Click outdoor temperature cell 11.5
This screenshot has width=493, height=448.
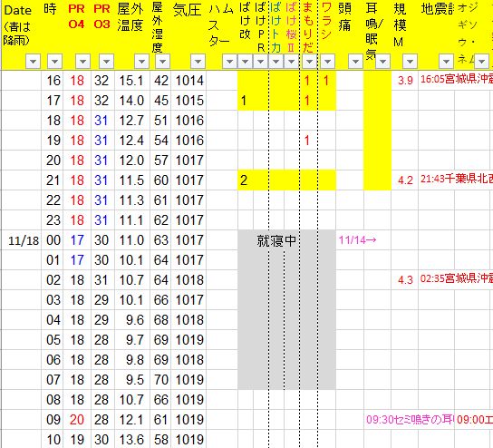[131, 180]
